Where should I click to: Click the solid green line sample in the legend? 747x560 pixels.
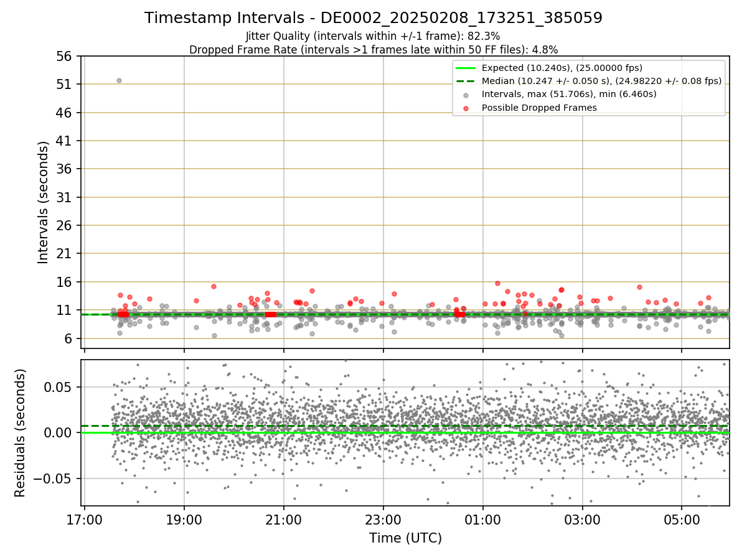[x=466, y=68]
